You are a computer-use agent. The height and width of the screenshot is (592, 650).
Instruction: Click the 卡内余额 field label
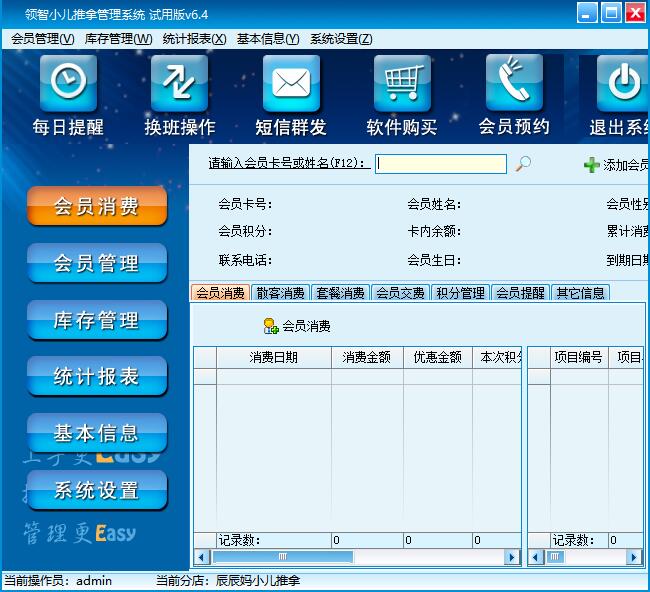coord(434,231)
